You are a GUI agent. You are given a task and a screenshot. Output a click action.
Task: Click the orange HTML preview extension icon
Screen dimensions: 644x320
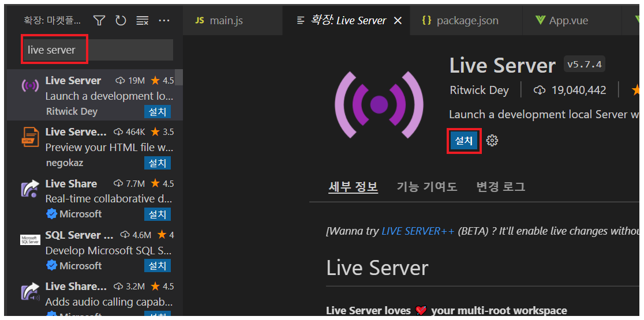(30, 137)
